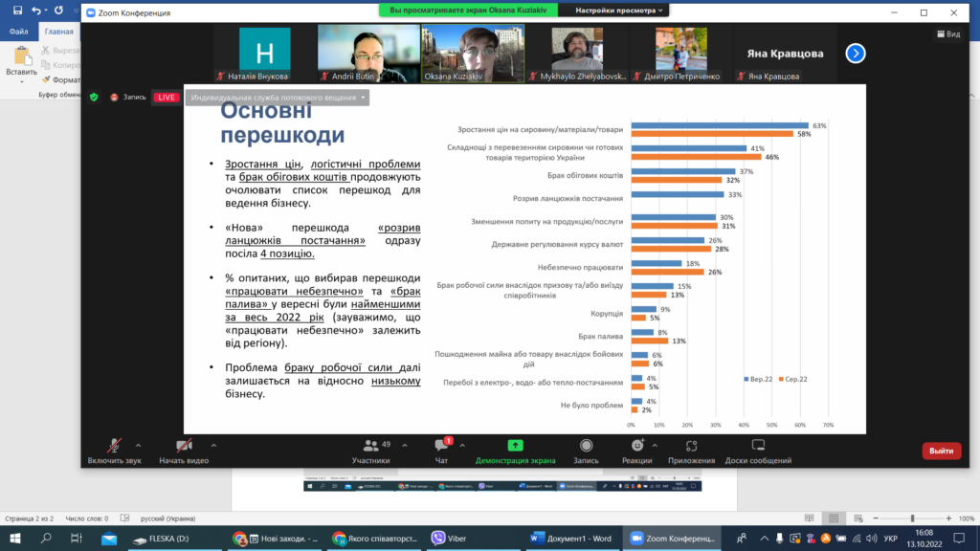Click proofing icon in Word status bar

point(125,518)
